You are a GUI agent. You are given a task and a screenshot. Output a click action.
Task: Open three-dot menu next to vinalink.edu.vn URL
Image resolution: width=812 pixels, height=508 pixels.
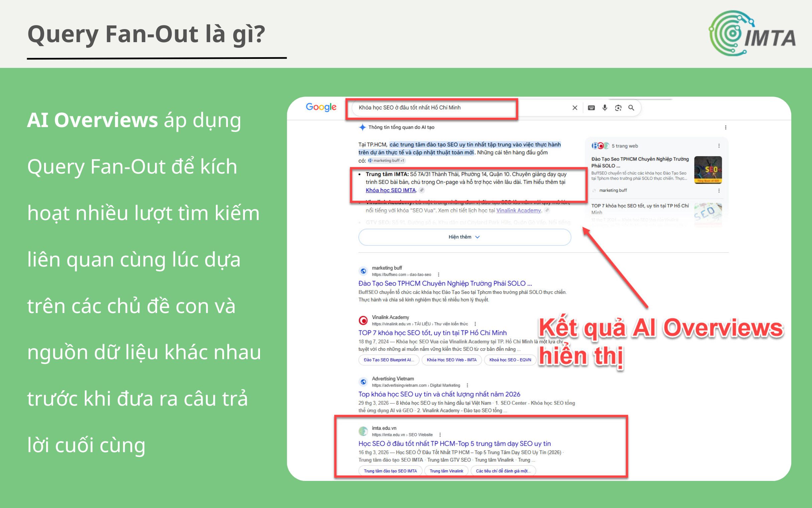[475, 324]
